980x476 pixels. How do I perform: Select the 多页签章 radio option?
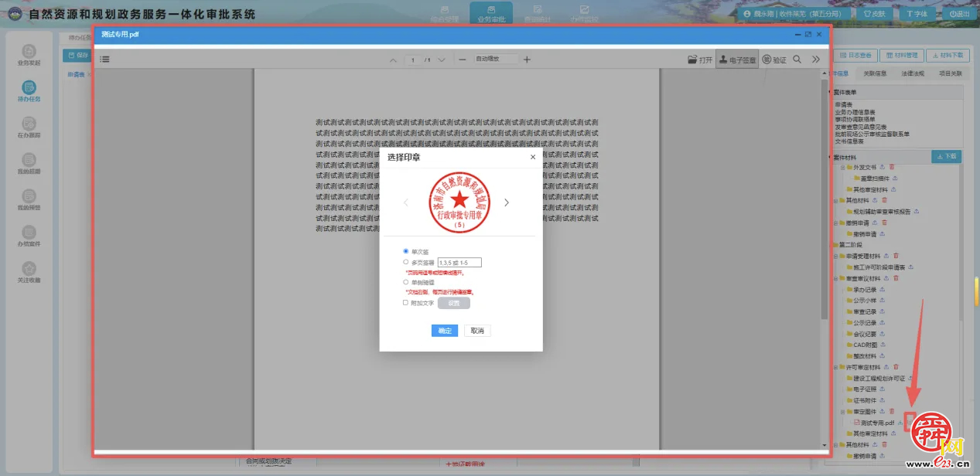point(406,263)
